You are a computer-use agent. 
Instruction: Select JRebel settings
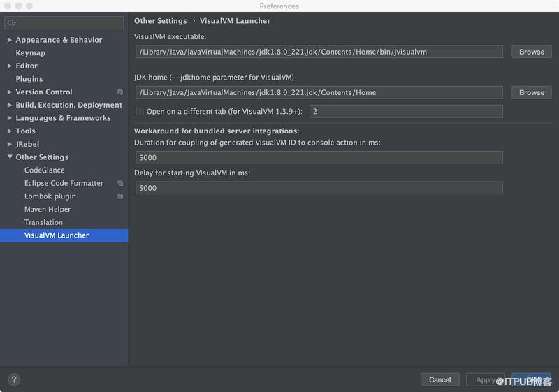(x=27, y=144)
